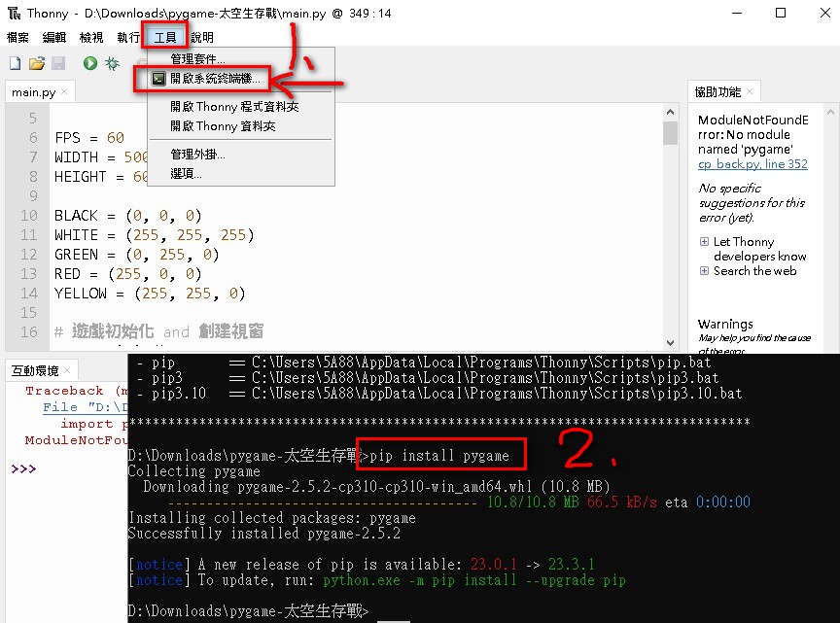This screenshot has width=840, height=623.
Task: Expand Search the web section
Action: tap(704, 270)
